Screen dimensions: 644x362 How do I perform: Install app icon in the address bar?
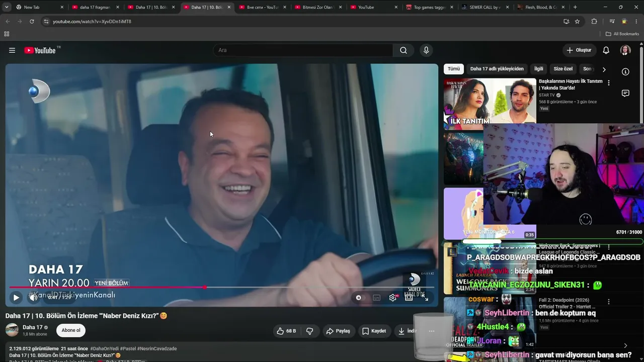pyautogui.click(x=566, y=22)
